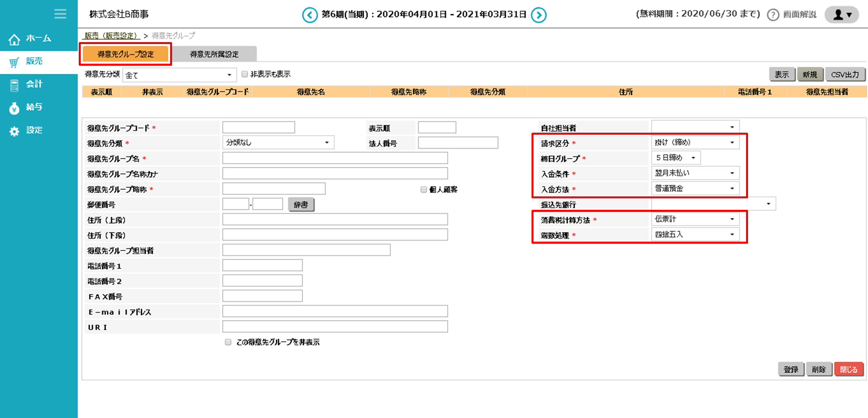Go to next fiscal period arrow
The height and width of the screenshot is (418, 868).
pos(539,15)
